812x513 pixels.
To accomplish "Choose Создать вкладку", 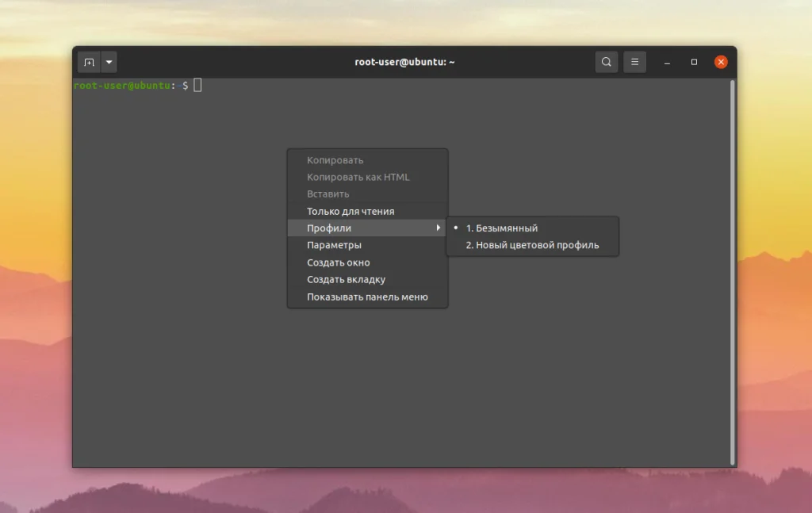I will click(x=343, y=279).
